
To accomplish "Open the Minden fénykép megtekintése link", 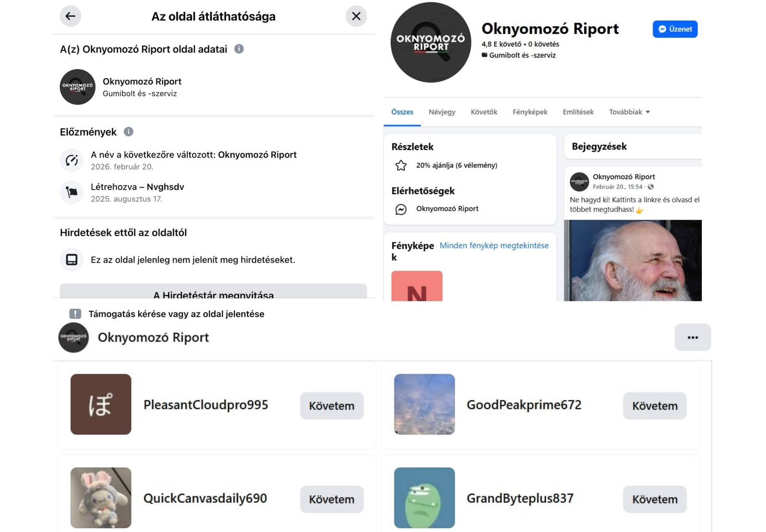I will pos(494,246).
